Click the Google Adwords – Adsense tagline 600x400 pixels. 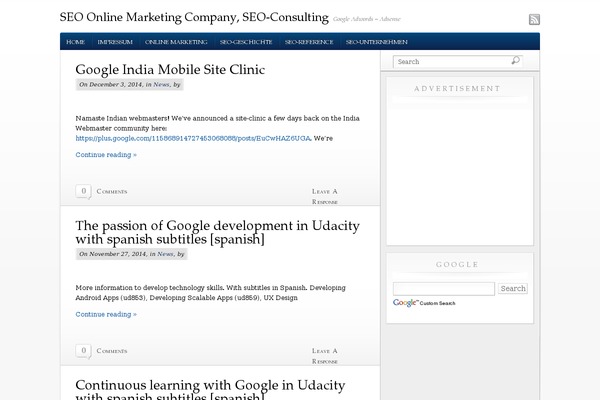[x=367, y=19]
